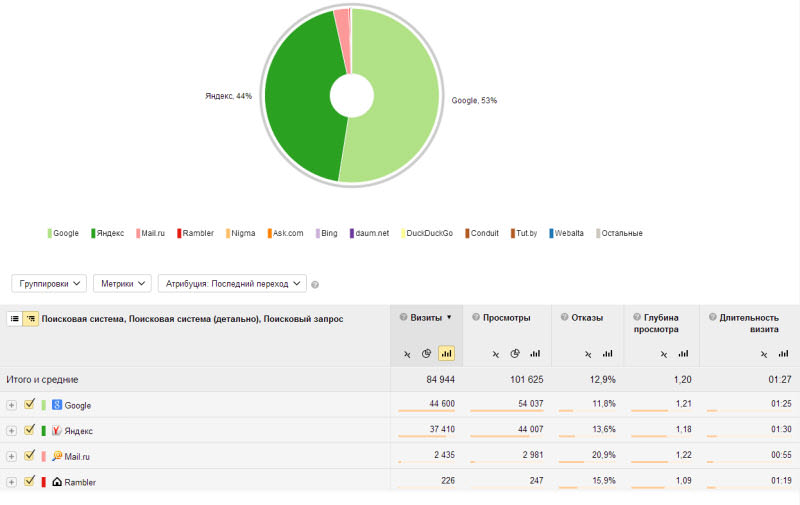Toggle Tut.by in the chart legend
The height and width of the screenshot is (505, 800).
click(x=524, y=233)
